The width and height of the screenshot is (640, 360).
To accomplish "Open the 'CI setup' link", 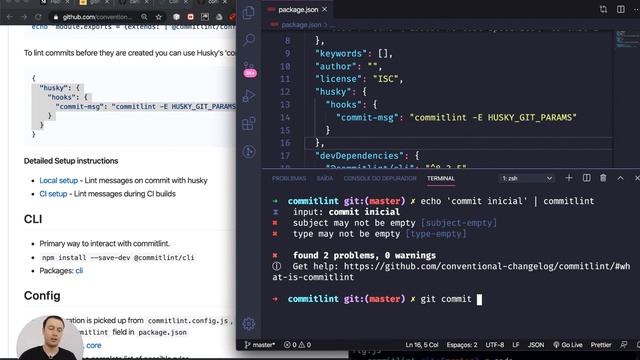I will (53, 194).
